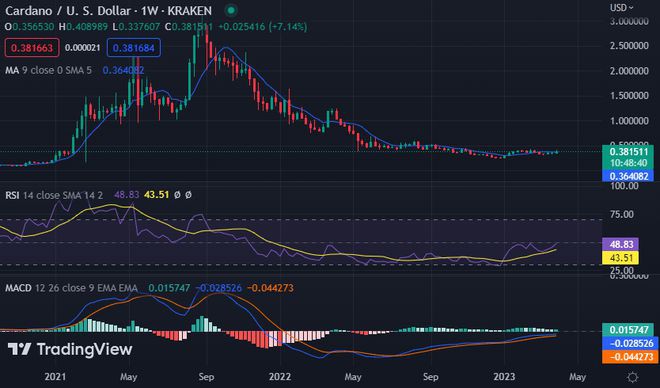The height and width of the screenshot is (388, 660).
Task: Open chart settings gear icon
Action: tap(632, 377)
